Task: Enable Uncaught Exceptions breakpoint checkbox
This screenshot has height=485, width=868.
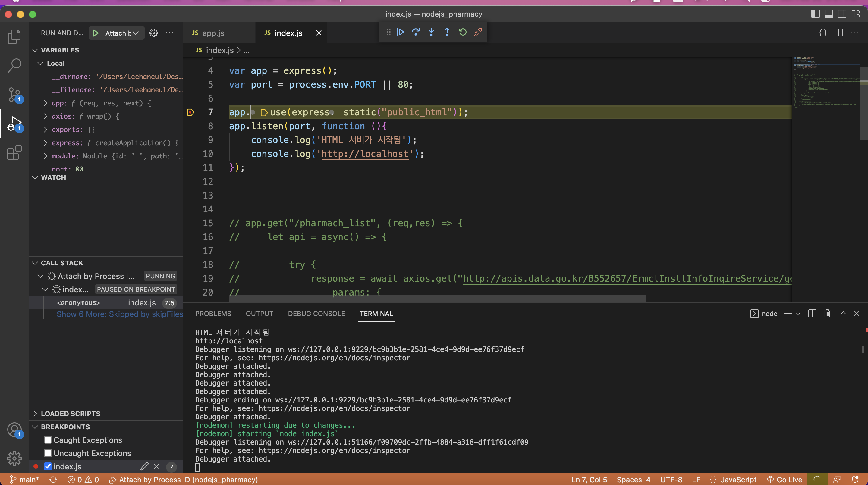Action: coord(48,453)
